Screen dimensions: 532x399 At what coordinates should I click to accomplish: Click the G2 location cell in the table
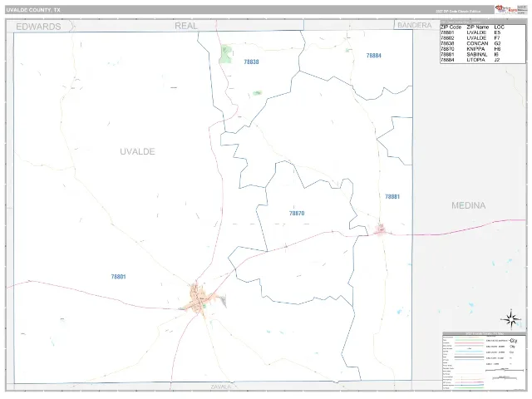pyautogui.click(x=497, y=43)
